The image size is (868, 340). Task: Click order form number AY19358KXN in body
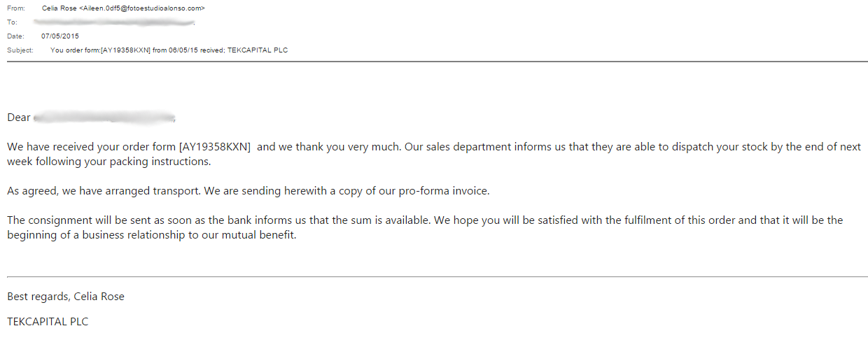click(215, 148)
